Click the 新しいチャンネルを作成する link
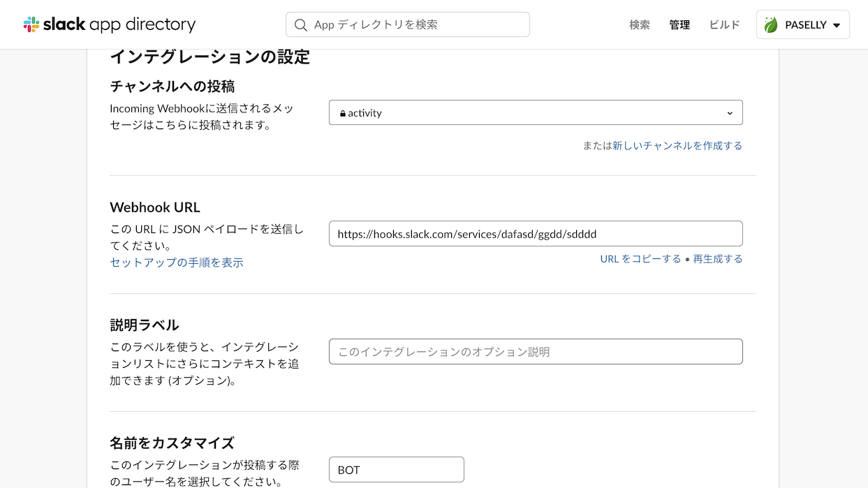The height and width of the screenshot is (488, 868). click(677, 145)
